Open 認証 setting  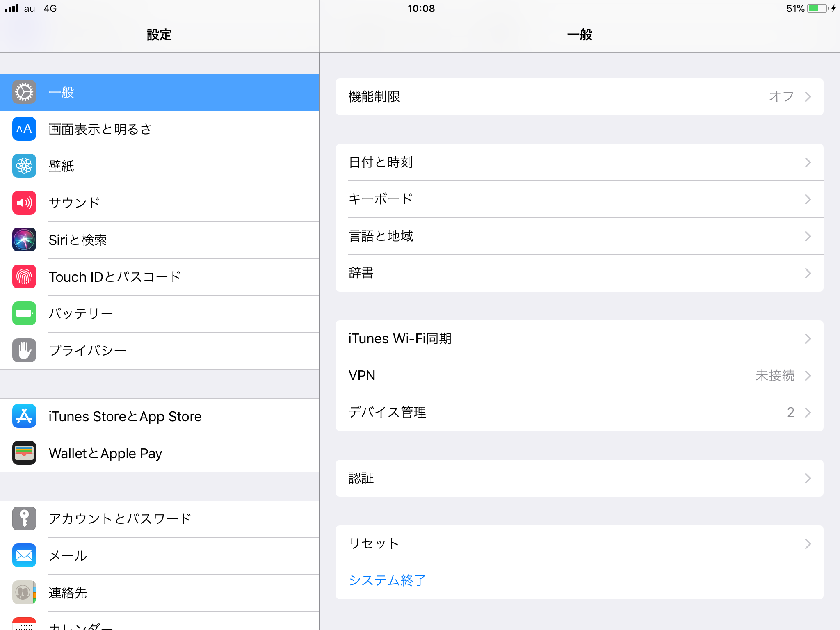[580, 478]
